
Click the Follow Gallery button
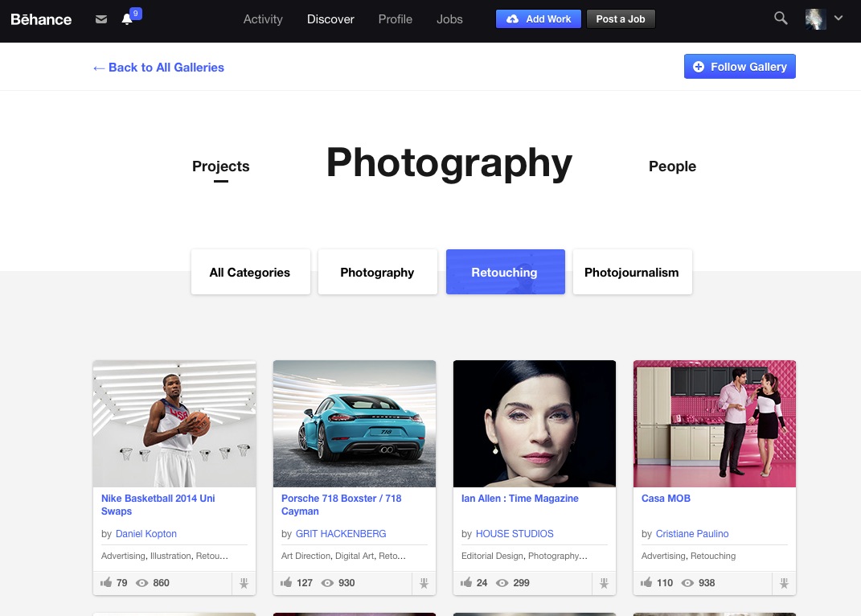[x=740, y=67]
